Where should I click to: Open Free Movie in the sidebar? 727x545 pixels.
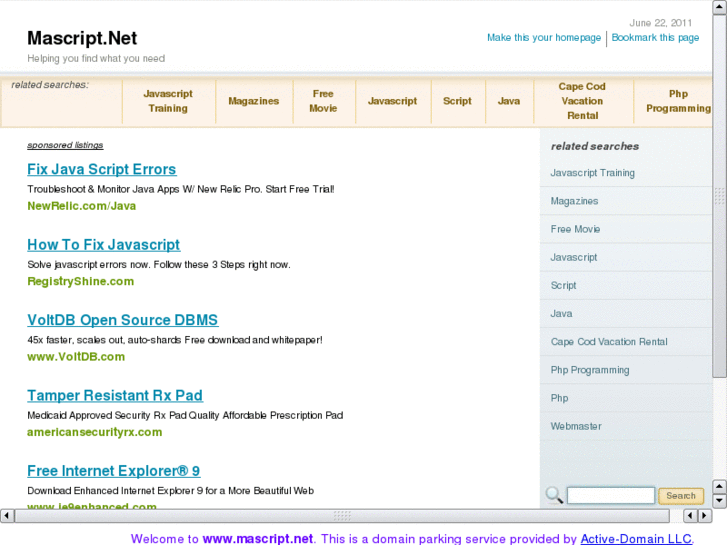[575, 229]
